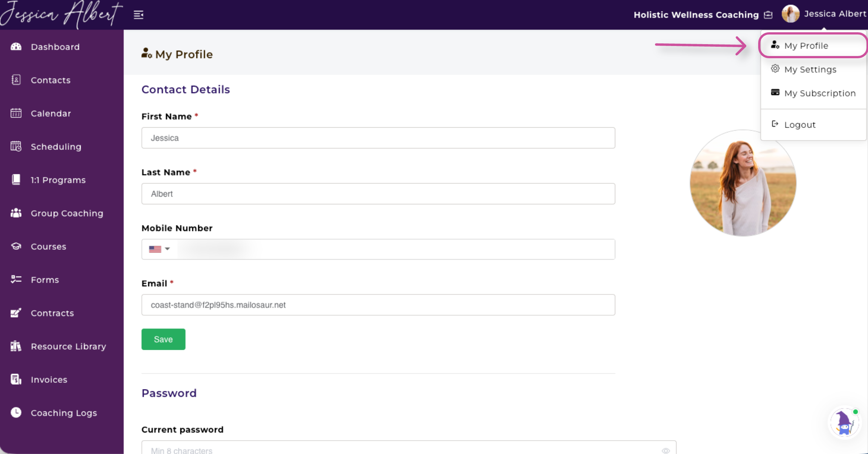Screen dimensions: 868x454
Task: Click the large profile photo thumbnail
Action: [x=743, y=183]
